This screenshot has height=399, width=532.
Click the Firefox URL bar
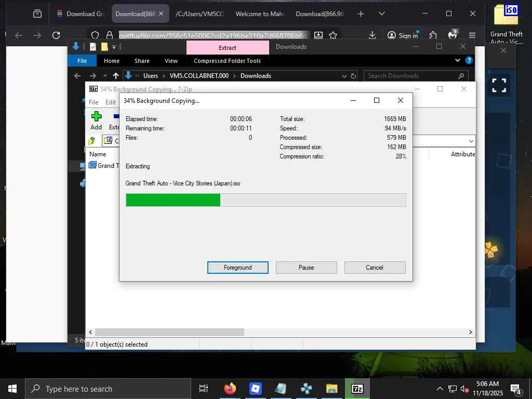(x=214, y=35)
